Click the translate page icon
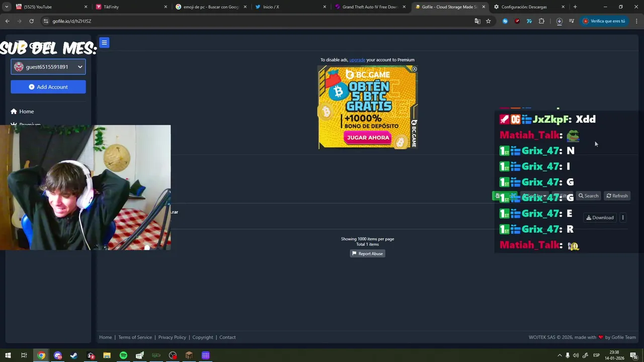Viewport: 644px width, 362px height. (x=477, y=21)
